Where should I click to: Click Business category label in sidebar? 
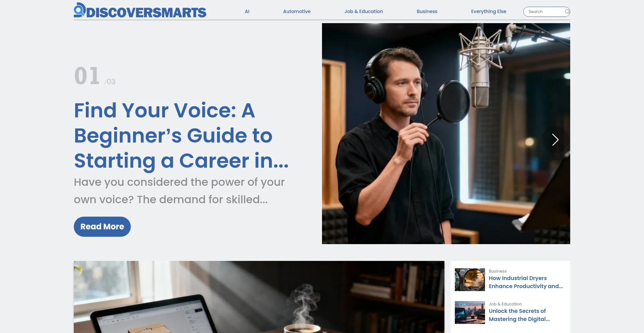coord(497,271)
